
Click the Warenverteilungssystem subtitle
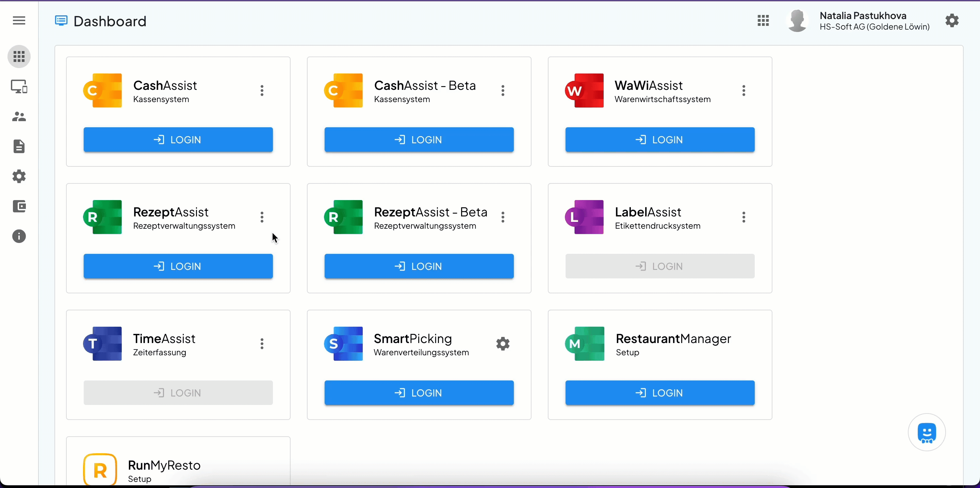click(x=421, y=353)
